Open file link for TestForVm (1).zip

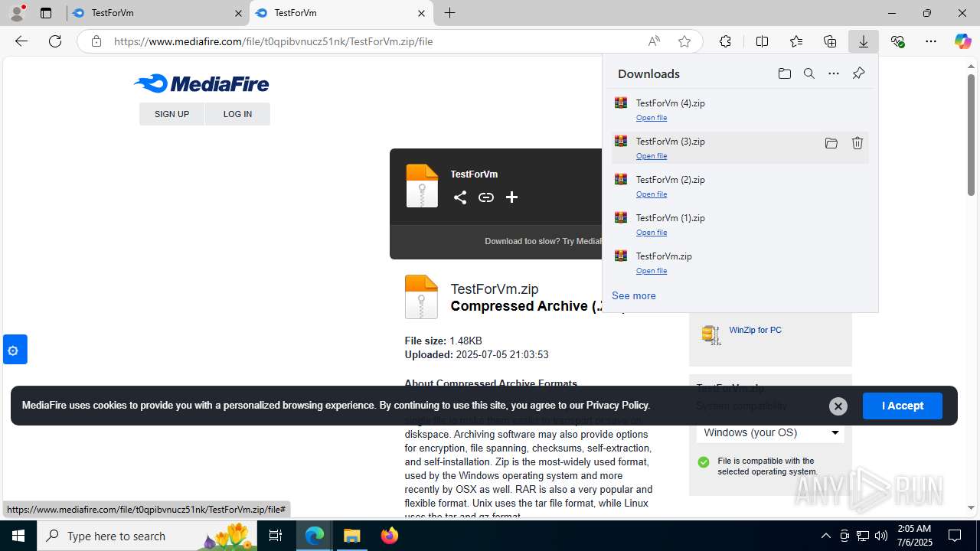[652, 233]
